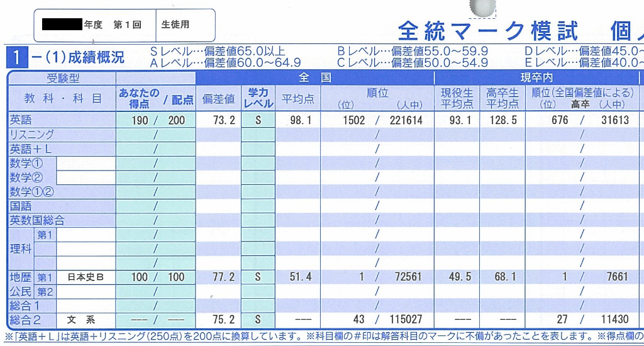644x346 pixels.
Task: Click the 現役生平均点 column header
Action: tap(457, 98)
